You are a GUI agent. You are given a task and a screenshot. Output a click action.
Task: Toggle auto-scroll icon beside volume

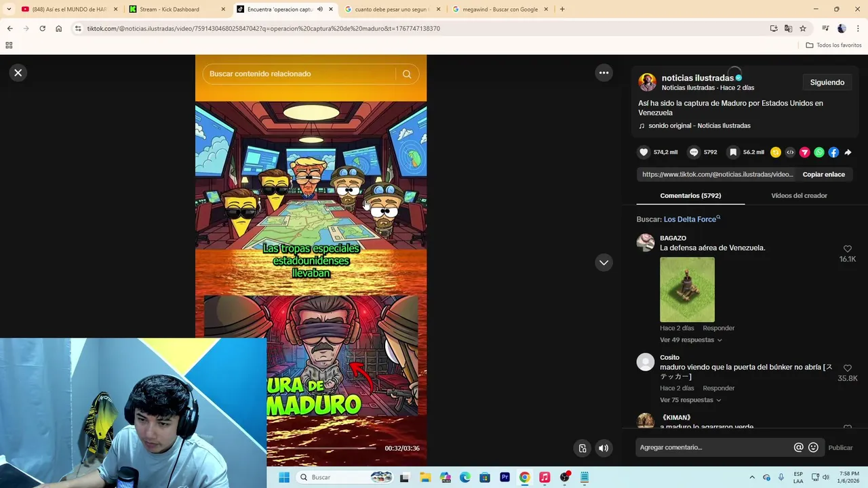click(x=583, y=448)
